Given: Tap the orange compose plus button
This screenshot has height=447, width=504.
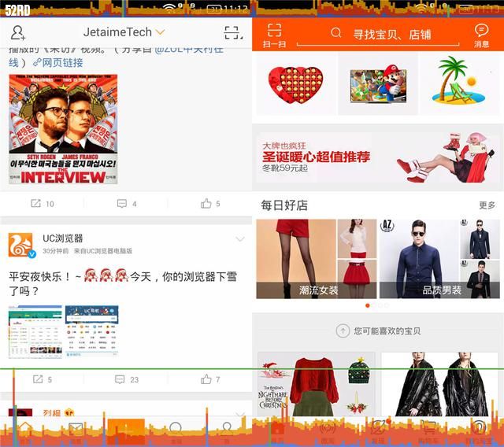Looking at the screenshot, I should click(126, 431).
